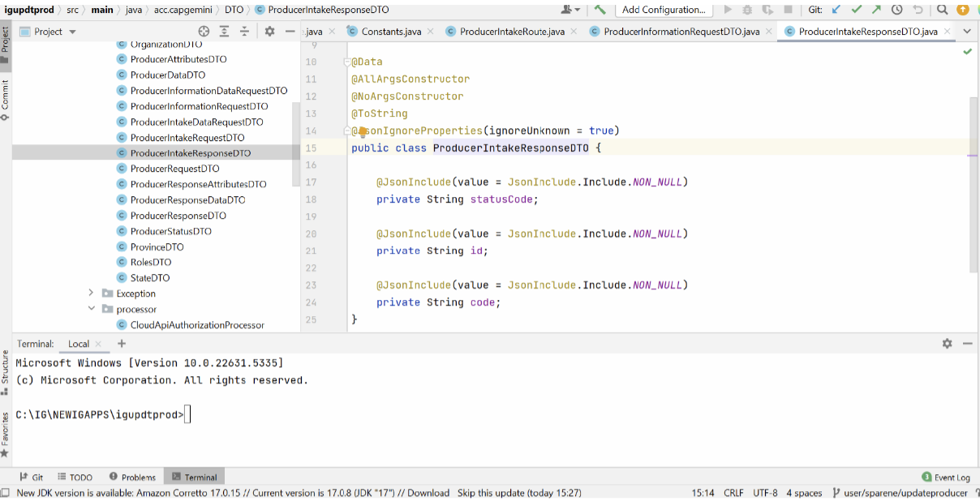Close the ProducerIntakeResponseDTO.java tab

pos(946,32)
